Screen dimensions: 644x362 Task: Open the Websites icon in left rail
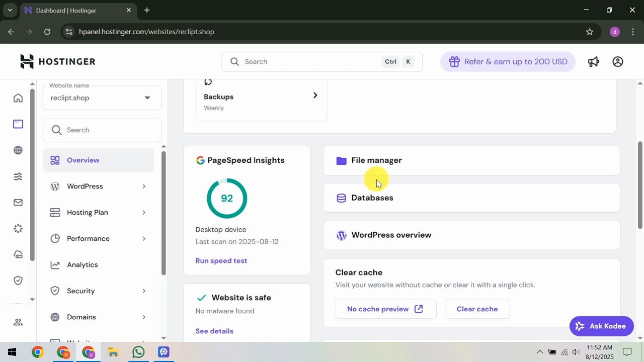coord(18,124)
